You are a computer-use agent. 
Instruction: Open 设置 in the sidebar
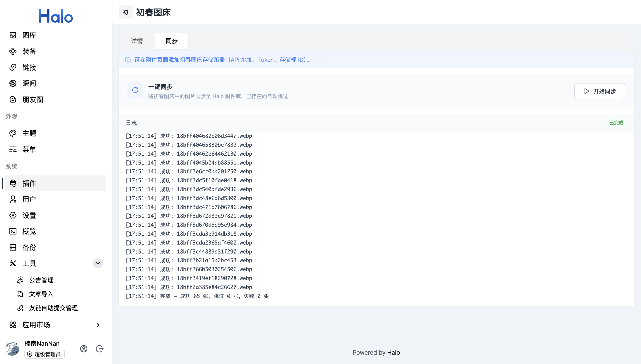point(56,215)
